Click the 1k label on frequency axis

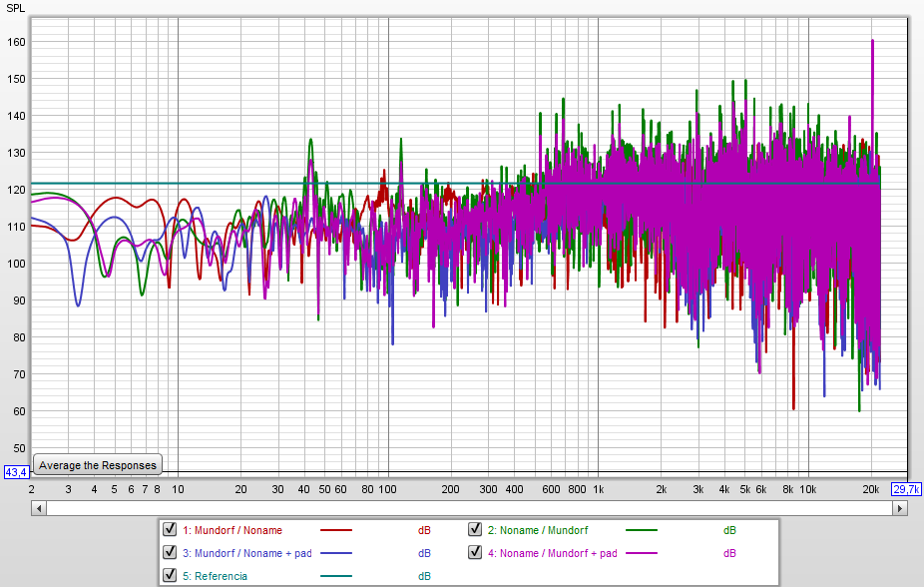[x=598, y=489]
